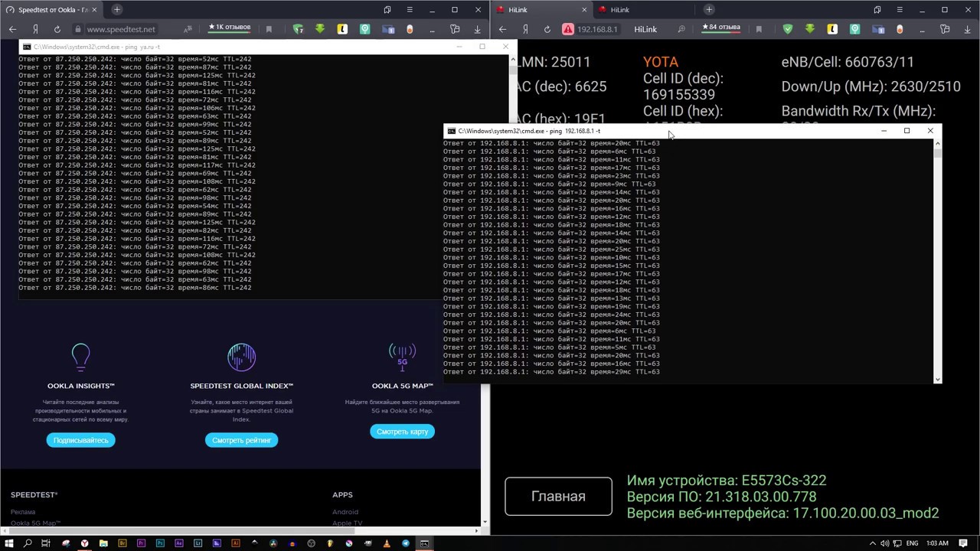
Task: Click the 192.168.8.1 address field
Action: [x=597, y=29]
